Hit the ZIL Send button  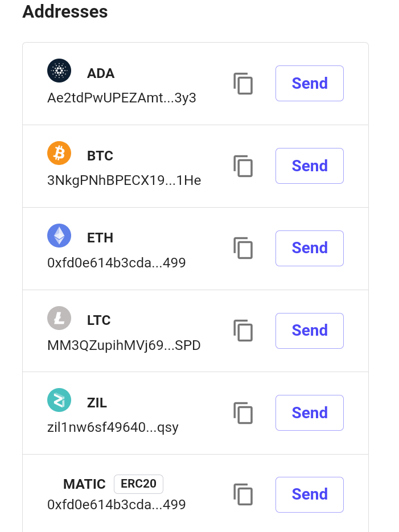tap(310, 413)
